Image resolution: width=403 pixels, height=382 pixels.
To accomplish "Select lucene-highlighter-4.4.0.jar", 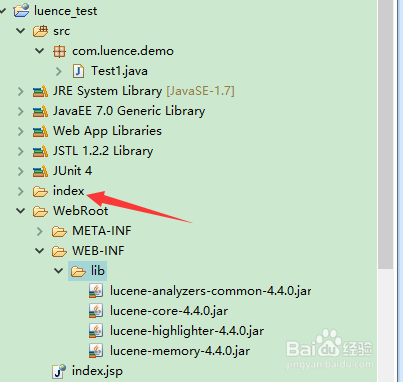I will click(x=187, y=331).
